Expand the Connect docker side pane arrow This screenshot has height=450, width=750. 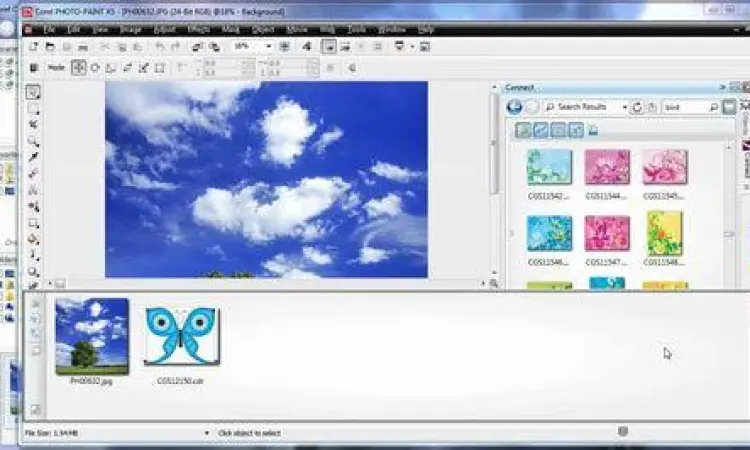(x=512, y=233)
